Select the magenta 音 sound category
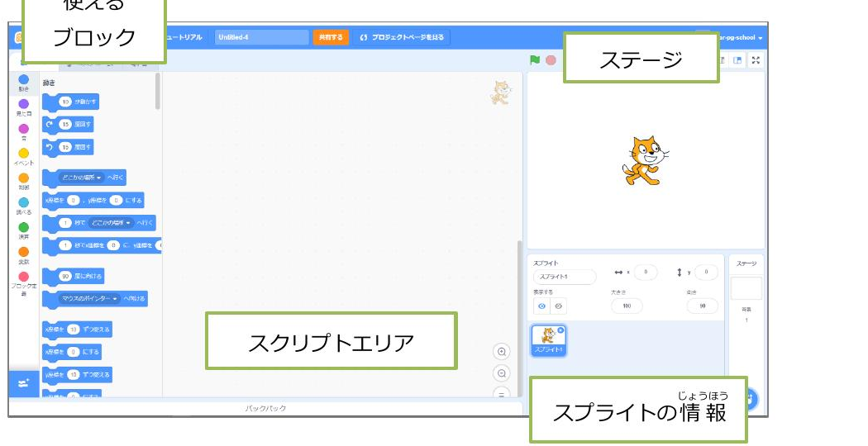Screen dimensions: 868x446 point(24,132)
